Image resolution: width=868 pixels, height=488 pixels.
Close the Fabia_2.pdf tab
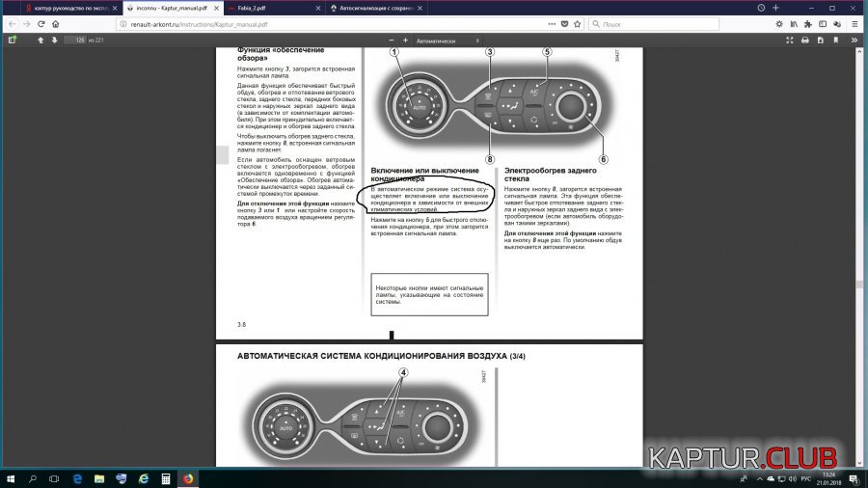318,9
